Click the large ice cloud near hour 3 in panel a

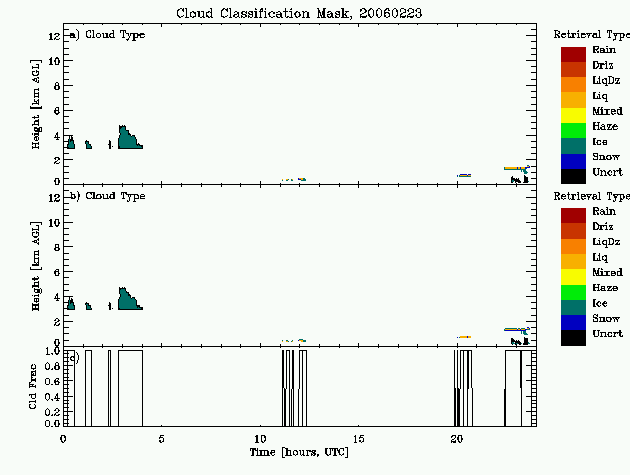(x=129, y=139)
